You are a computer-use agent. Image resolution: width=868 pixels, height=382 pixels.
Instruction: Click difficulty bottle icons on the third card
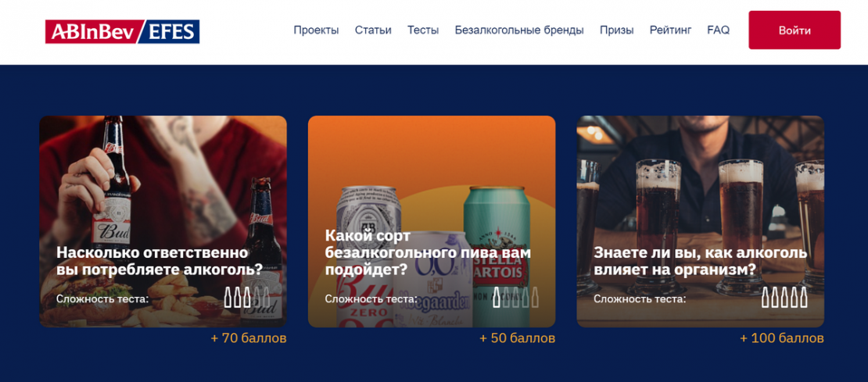click(x=784, y=298)
